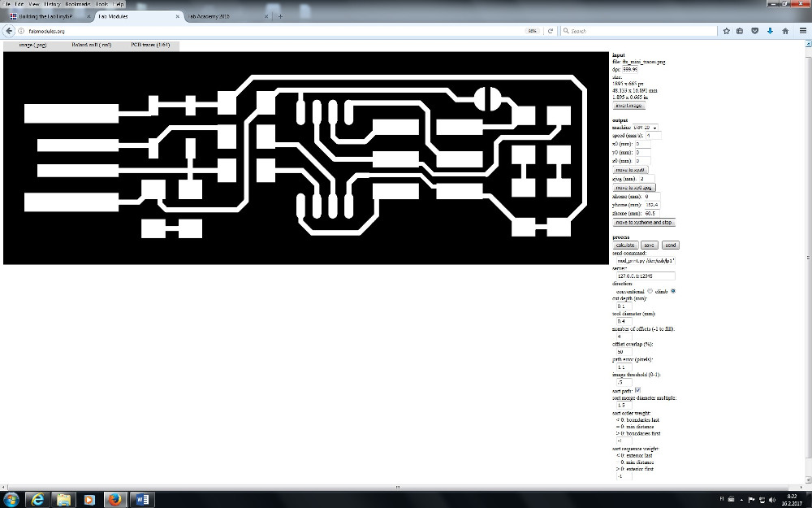
Task: Click the invert image button
Action: coord(628,105)
